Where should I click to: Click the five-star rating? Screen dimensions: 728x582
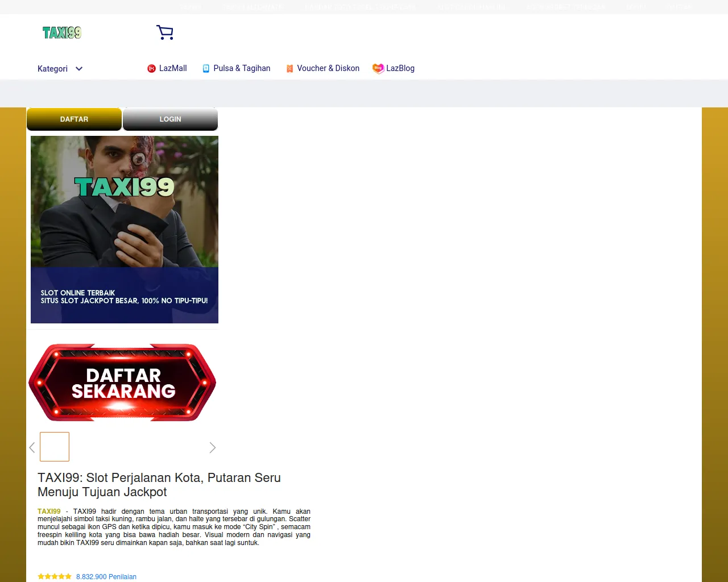[55, 576]
